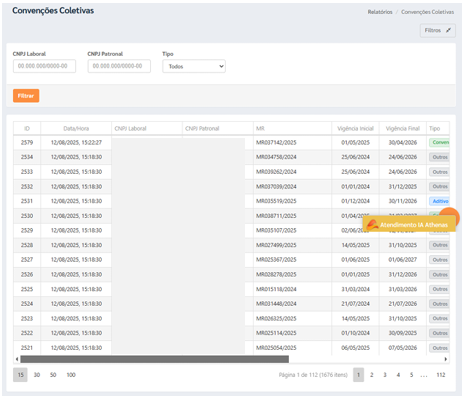Image resolution: width=465 pixels, height=398 pixels.
Task: Go to page 4
Action: (398, 375)
